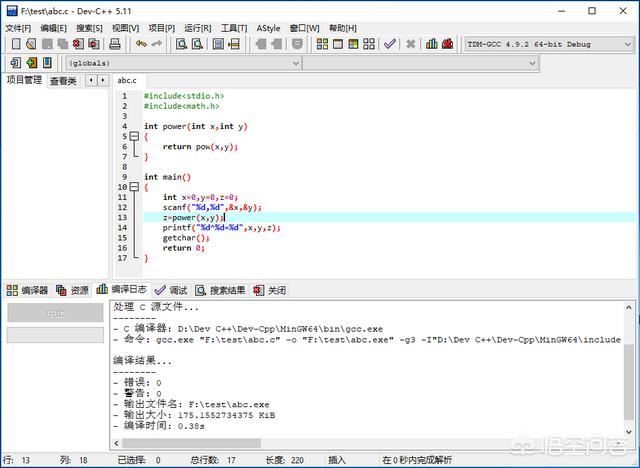Click the Close All files icon
The image size is (640, 468).
94,44
